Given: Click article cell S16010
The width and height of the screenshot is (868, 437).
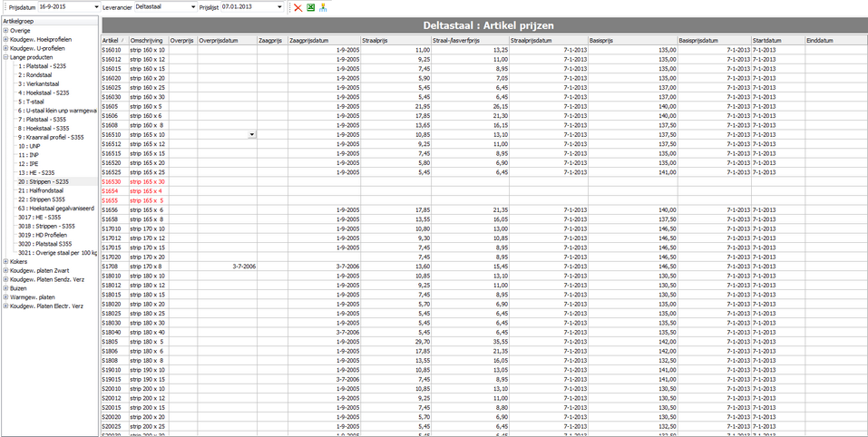Looking at the screenshot, I should click(x=114, y=50).
